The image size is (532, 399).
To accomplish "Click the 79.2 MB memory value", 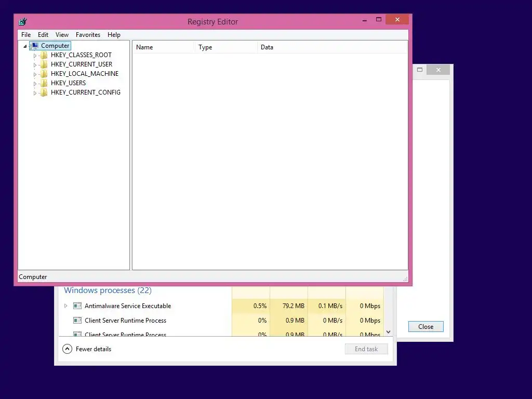I will (294, 306).
